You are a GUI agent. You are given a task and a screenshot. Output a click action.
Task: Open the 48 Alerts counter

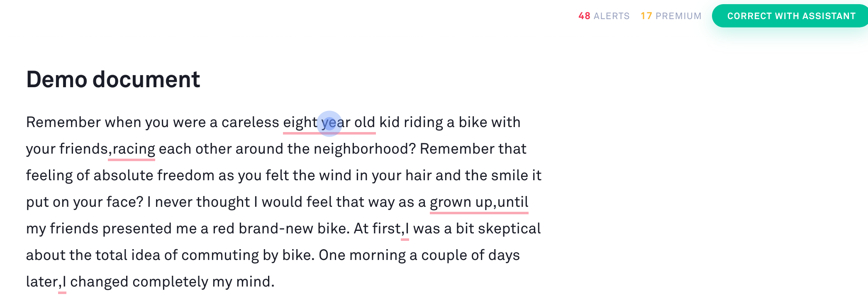tap(604, 16)
